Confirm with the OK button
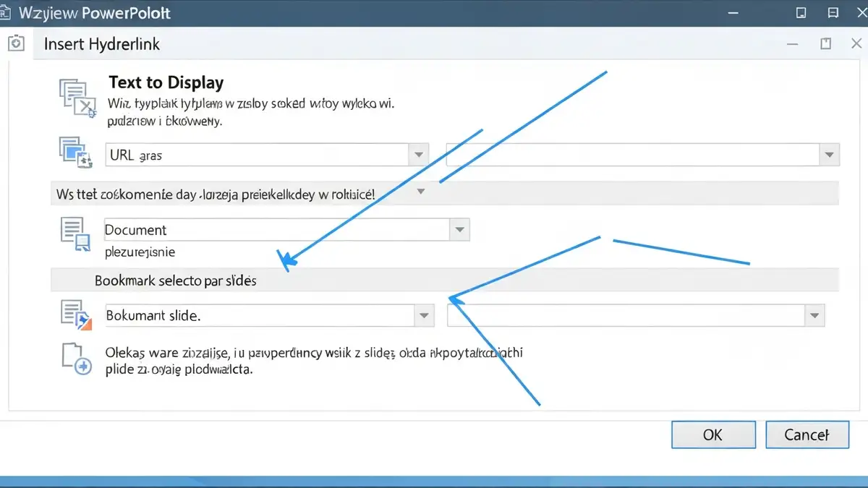The height and width of the screenshot is (488, 868). (x=713, y=435)
